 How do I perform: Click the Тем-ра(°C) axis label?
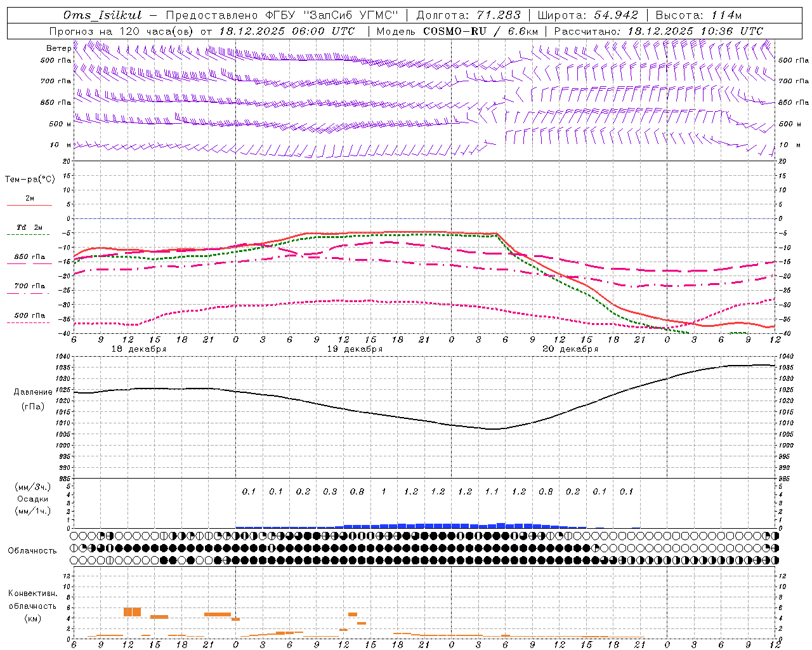(x=30, y=180)
